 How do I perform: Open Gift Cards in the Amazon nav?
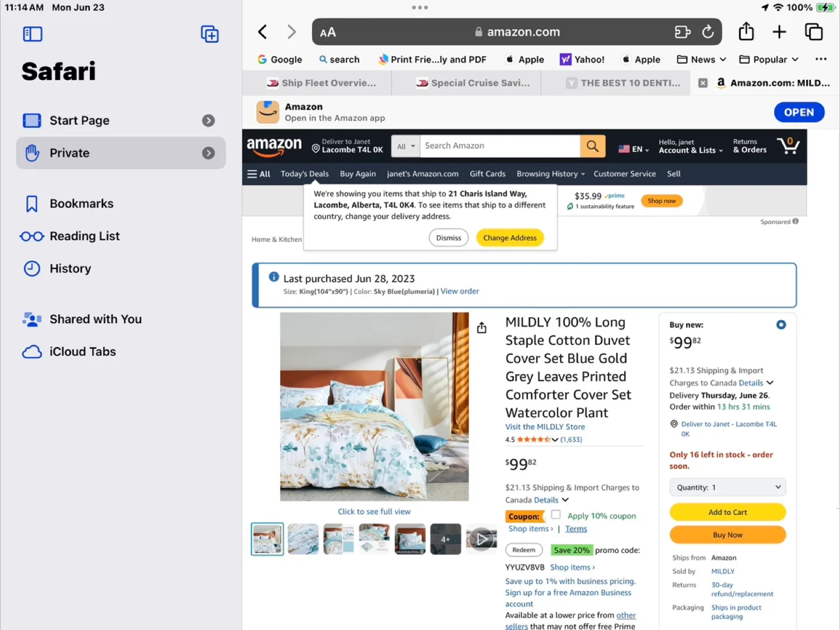488,174
